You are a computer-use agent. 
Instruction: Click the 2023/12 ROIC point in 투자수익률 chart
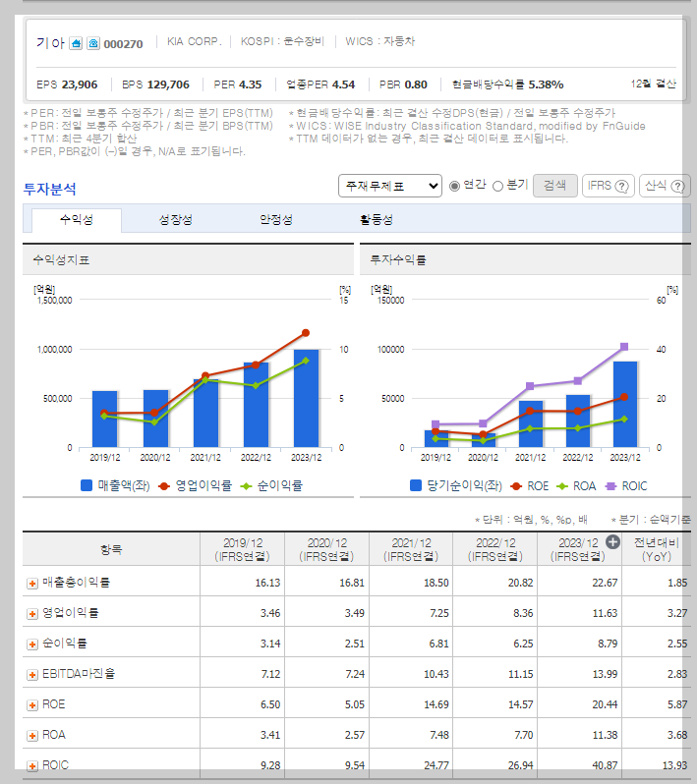(624, 347)
